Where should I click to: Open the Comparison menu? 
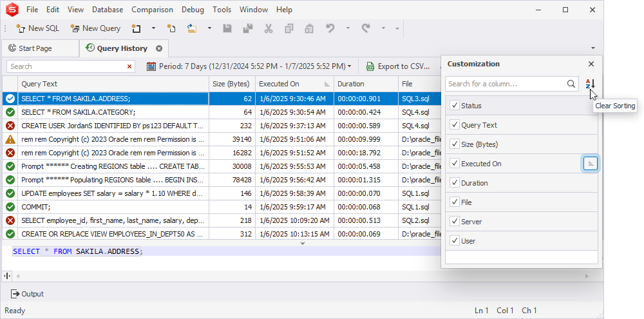point(153,10)
